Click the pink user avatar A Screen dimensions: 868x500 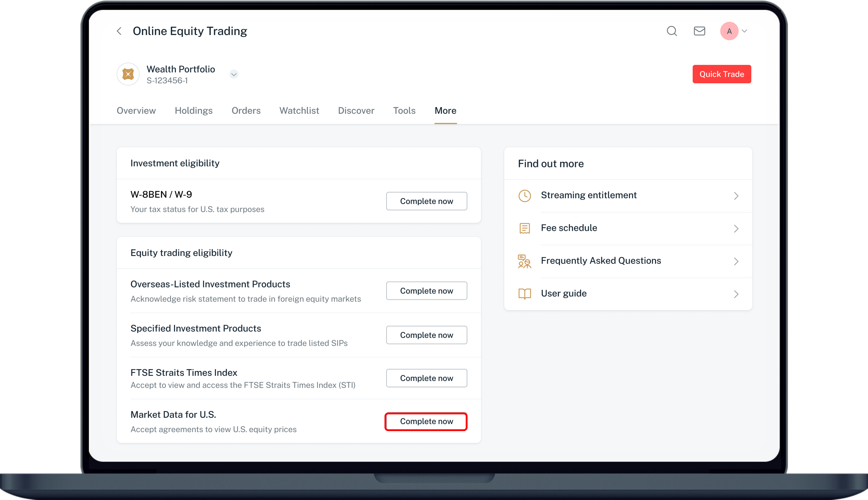(x=729, y=31)
